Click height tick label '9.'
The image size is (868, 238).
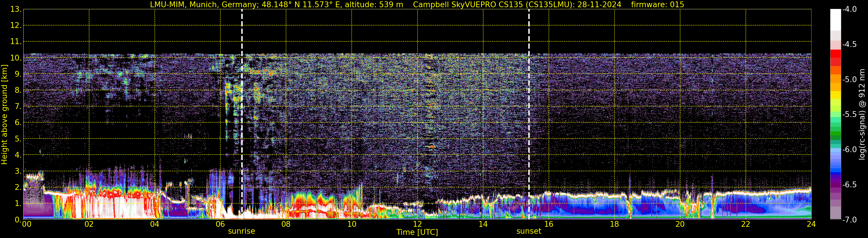pos(18,74)
